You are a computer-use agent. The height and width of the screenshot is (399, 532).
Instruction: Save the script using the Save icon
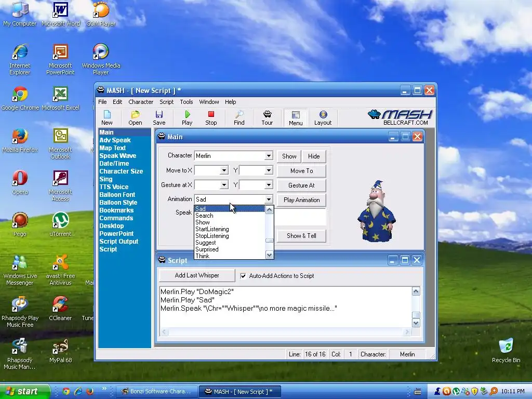click(159, 117)
